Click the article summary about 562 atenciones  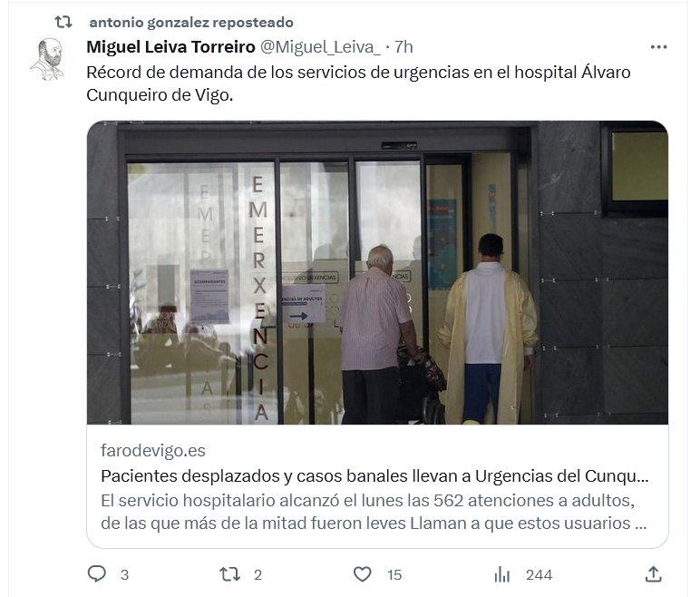pyautogui.click(x=374, y=512)
